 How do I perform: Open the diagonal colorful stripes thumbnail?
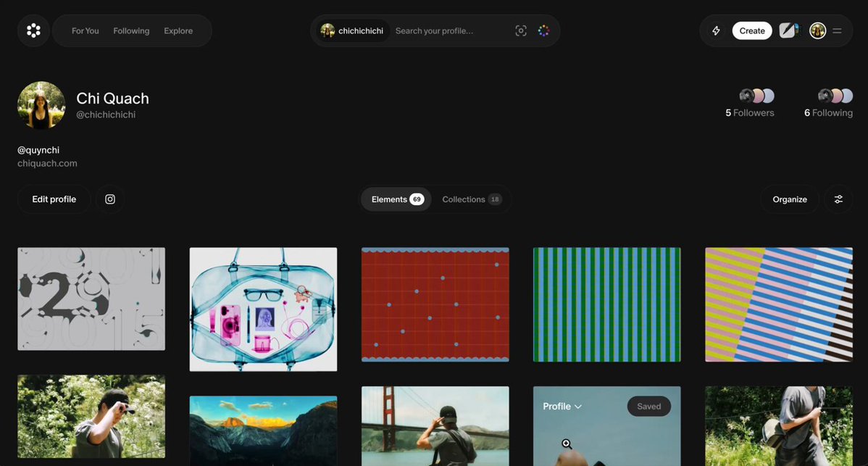(x=779, y=304)
